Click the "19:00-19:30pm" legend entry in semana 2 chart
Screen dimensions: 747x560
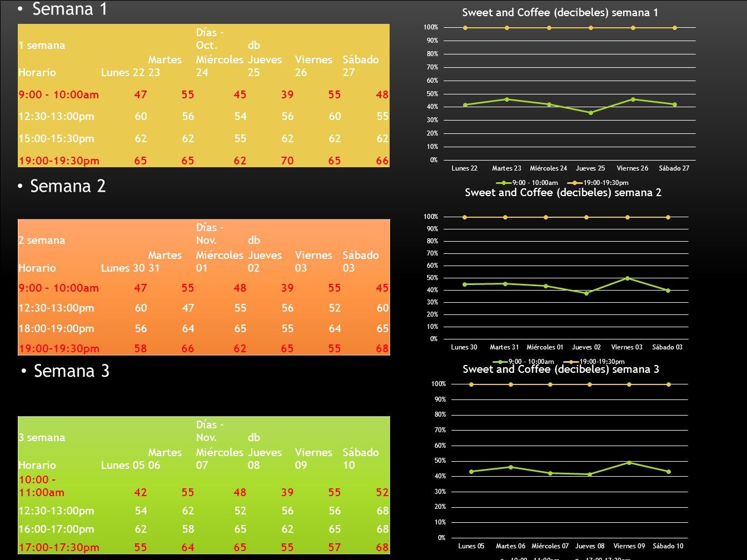point(594,362)
